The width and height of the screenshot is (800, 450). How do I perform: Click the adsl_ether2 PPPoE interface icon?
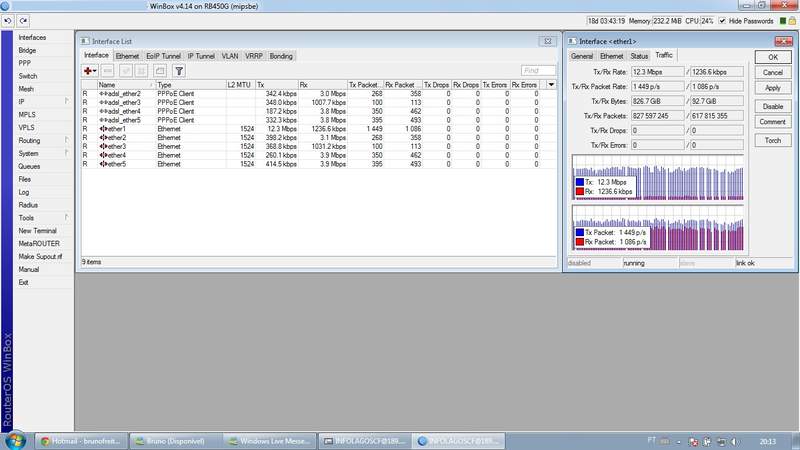click(x=103, y=94)
